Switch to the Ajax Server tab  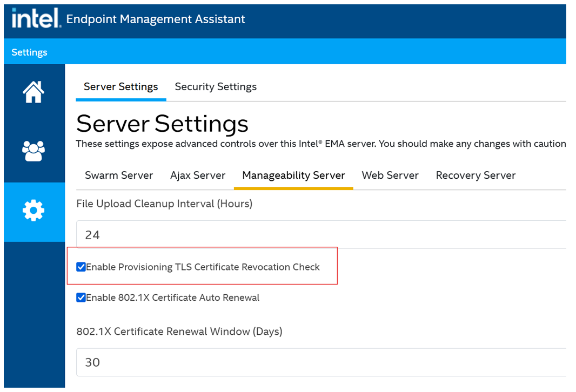(x=198, y=175)
